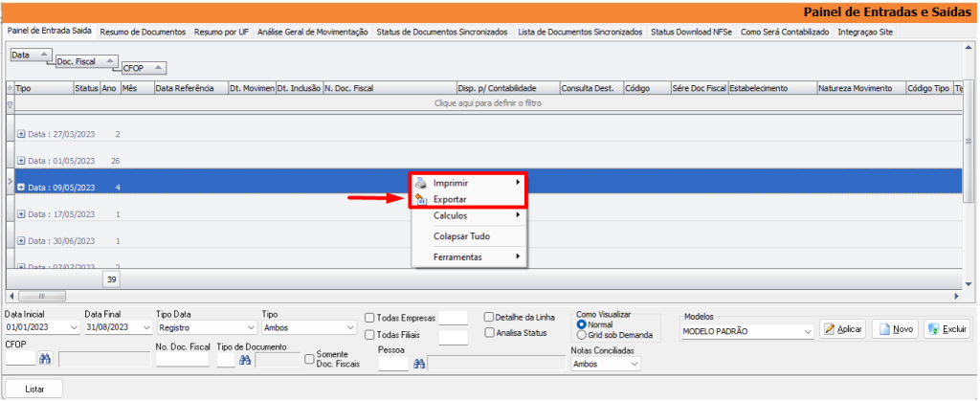Click the No. Doc. Fiscal input field
Screen dimensions: 980x401
[183, 359]
